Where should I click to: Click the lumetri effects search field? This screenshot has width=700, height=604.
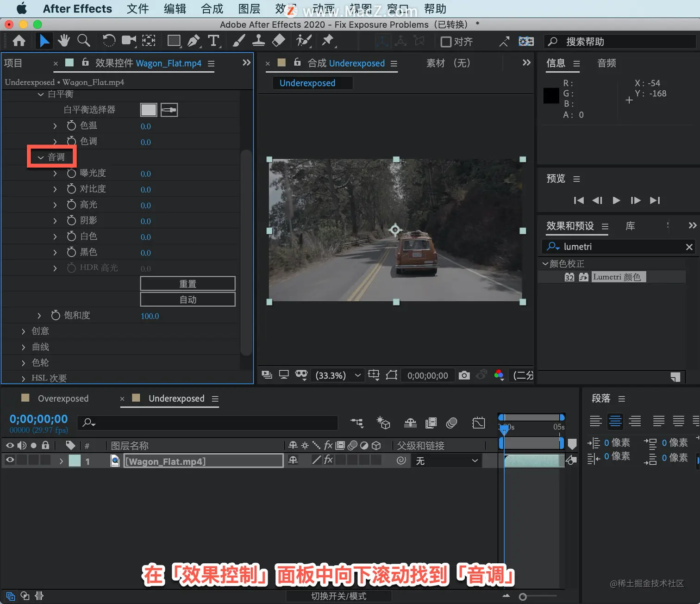pyautogui.click(x=619, y=247)
